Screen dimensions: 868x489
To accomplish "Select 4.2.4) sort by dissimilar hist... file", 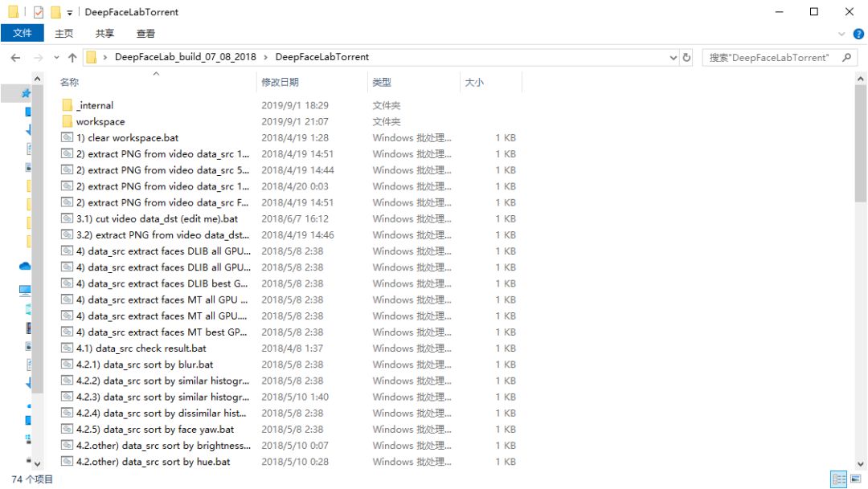I will click(161, 413).
